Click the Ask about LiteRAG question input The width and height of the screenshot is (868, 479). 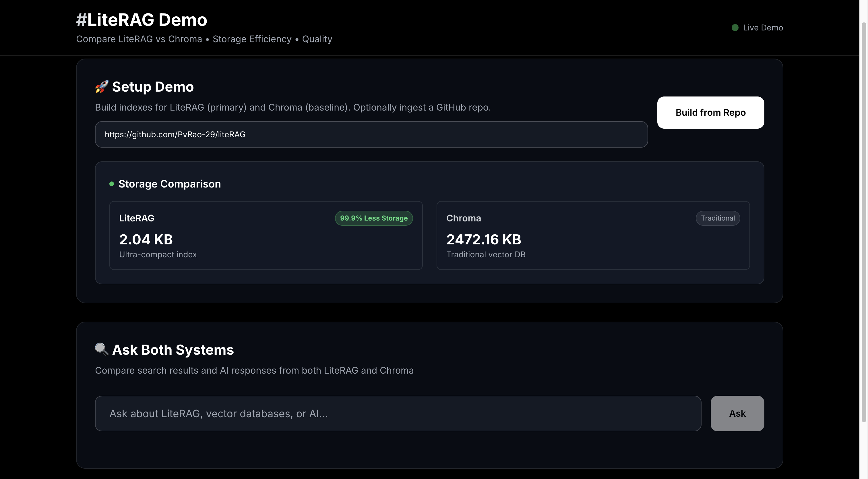coord(398,414)
